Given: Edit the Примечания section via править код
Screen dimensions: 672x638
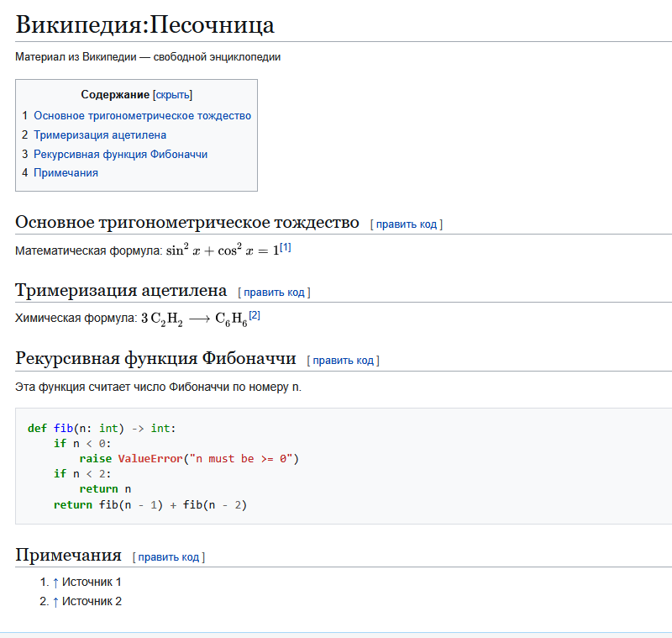Looking at the screenshot, I should coord(168,556).
